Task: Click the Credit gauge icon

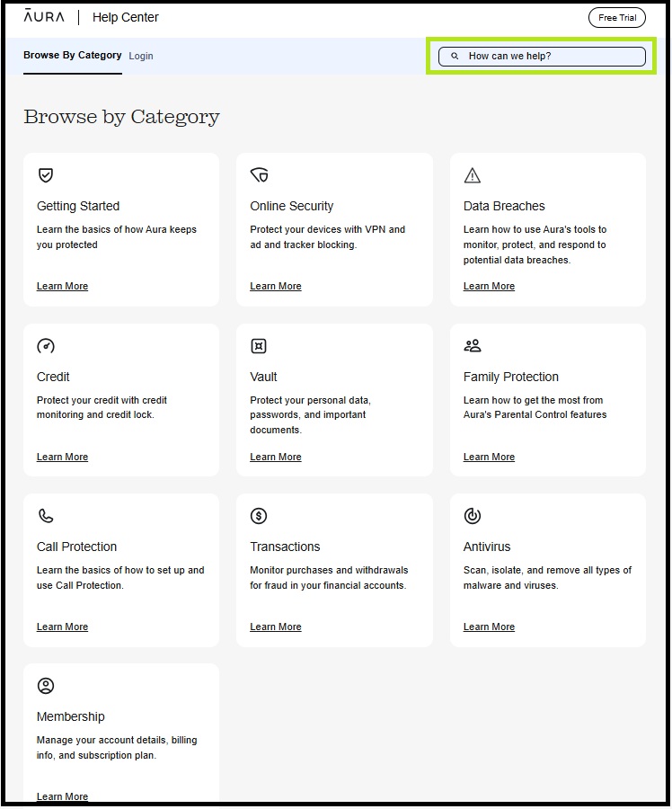Action: [x=46, y=346]
